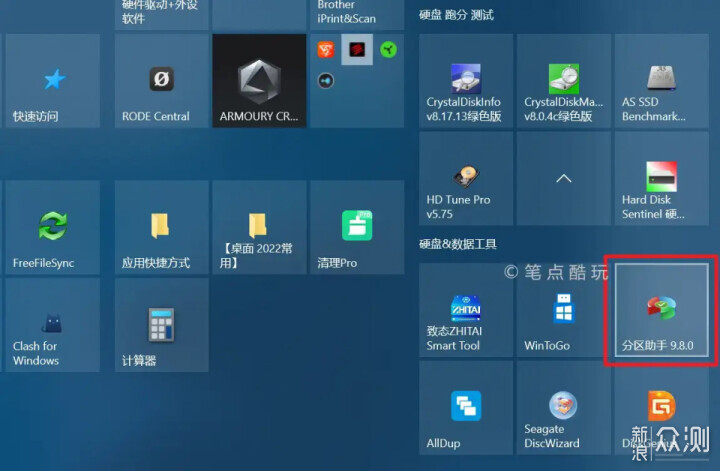Open the 快速访问 star tile
Viewport: 720px width, 471px height.
[x=52, y=81]
